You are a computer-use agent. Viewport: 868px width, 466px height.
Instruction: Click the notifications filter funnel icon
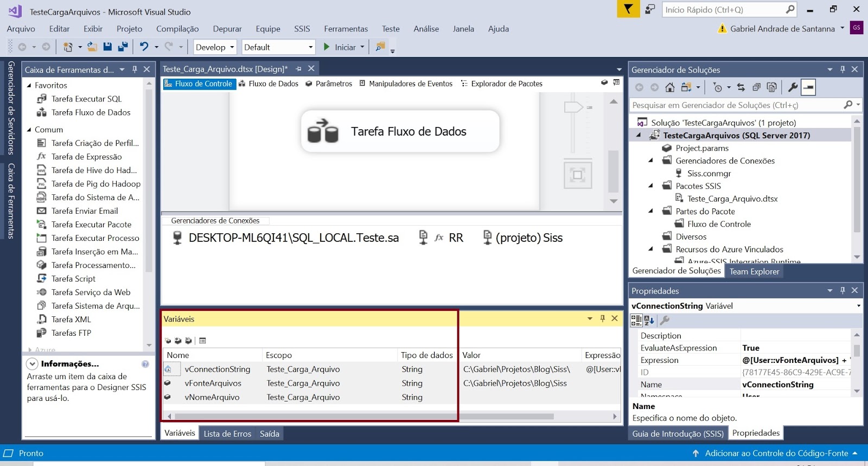tap(628, 9)
